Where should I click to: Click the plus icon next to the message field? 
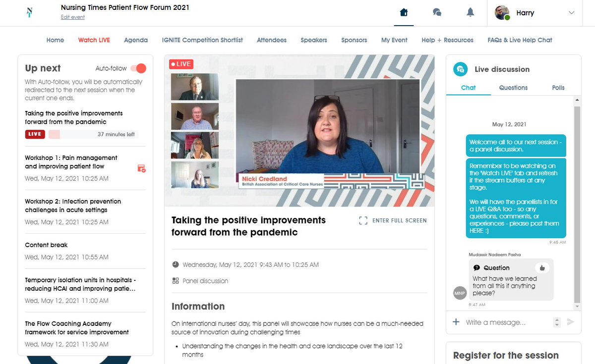tap(456, 322)
